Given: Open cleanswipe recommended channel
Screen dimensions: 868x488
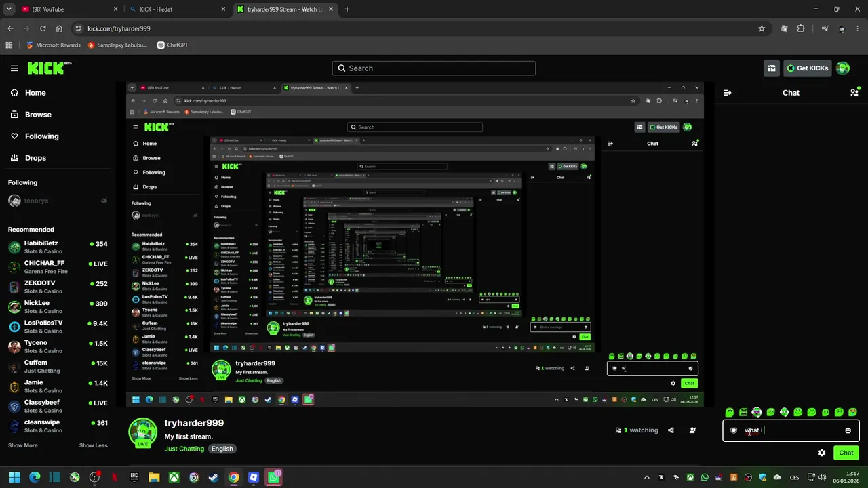Looking at the screenshot, I should (58, 426).
